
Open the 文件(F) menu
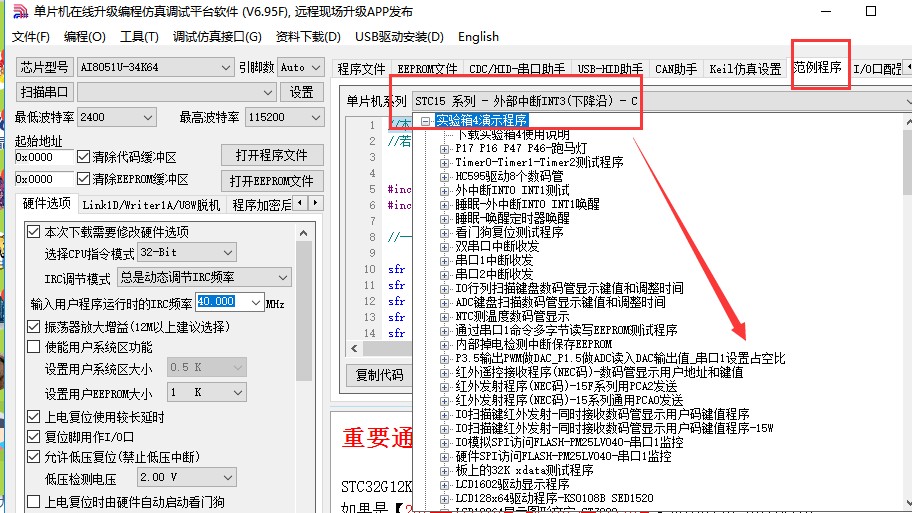coord(31,37)
